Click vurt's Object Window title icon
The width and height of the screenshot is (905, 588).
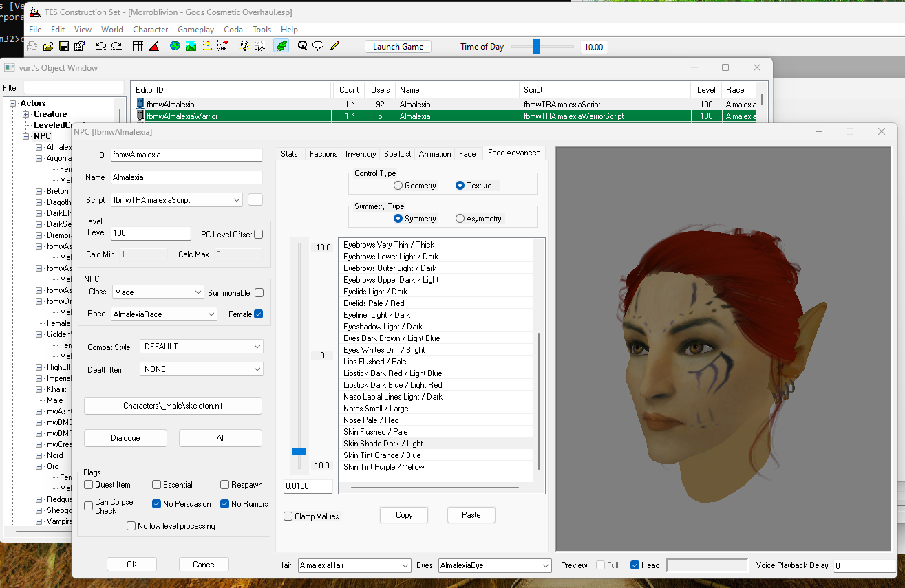click(x=10, y=67)
